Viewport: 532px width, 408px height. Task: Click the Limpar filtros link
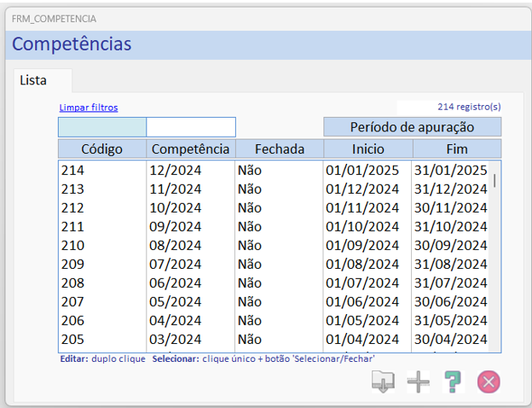89,108
